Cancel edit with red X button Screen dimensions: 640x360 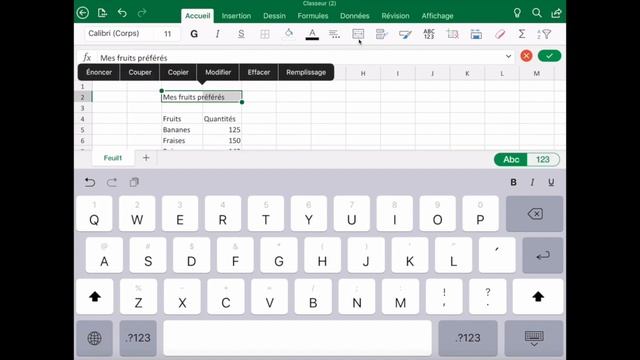click(527, 56)
